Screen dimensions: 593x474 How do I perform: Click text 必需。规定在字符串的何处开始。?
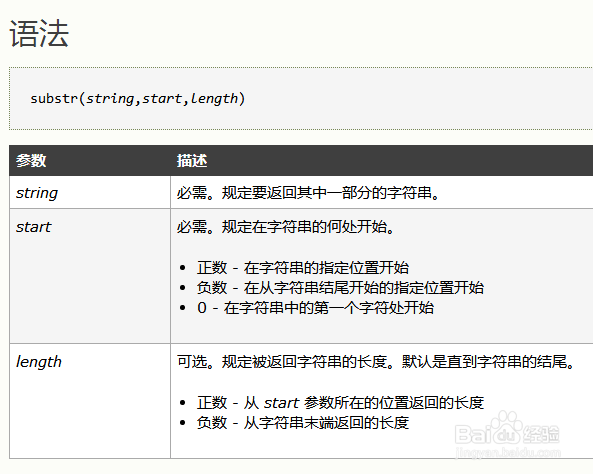pos(286,227)
